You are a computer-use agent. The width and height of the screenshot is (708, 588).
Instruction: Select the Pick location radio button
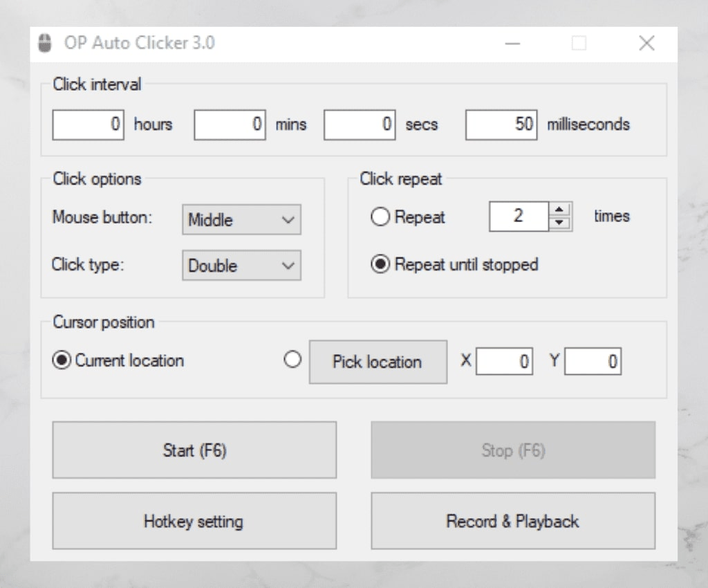coord(293,360)
